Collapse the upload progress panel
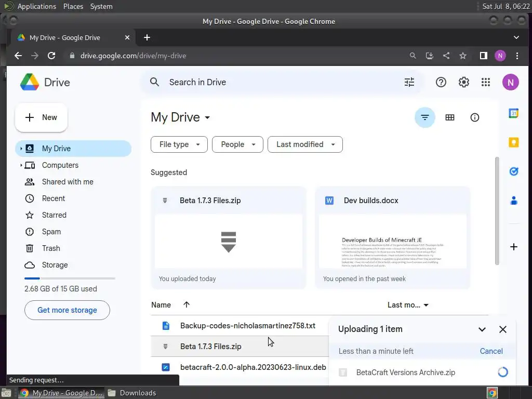 coord(482,329)
